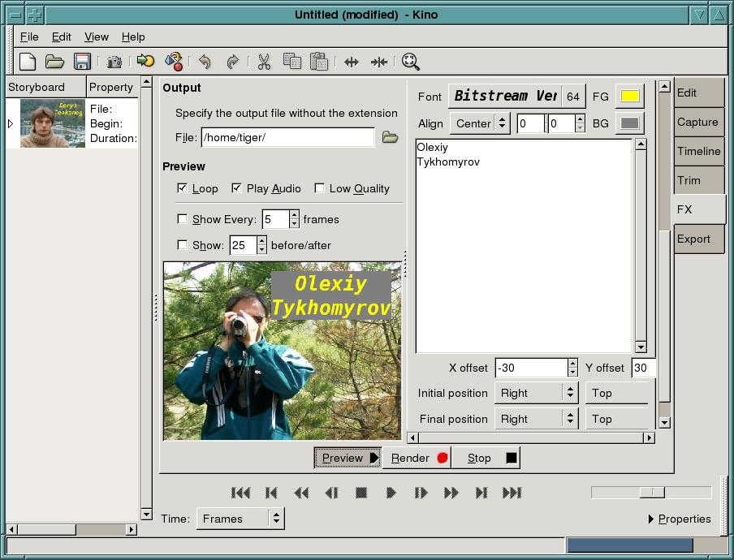Click the Undo arrow icon
The height and width of the screenshot is (560, 734).
pos(205,62)
